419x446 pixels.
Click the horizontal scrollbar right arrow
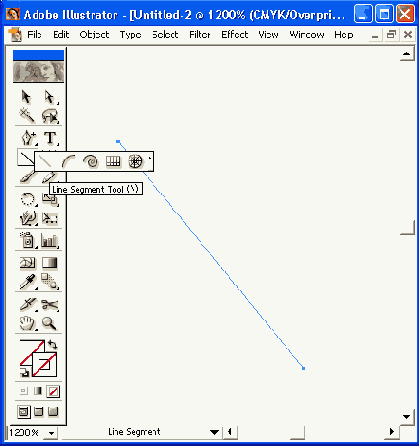tap(392, 432)
